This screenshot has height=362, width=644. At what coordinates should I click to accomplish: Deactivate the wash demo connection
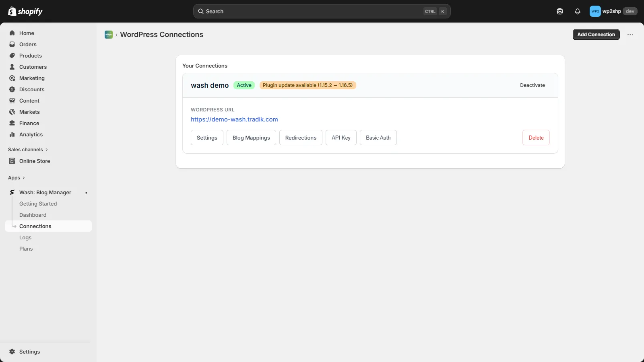click(533, 85)
